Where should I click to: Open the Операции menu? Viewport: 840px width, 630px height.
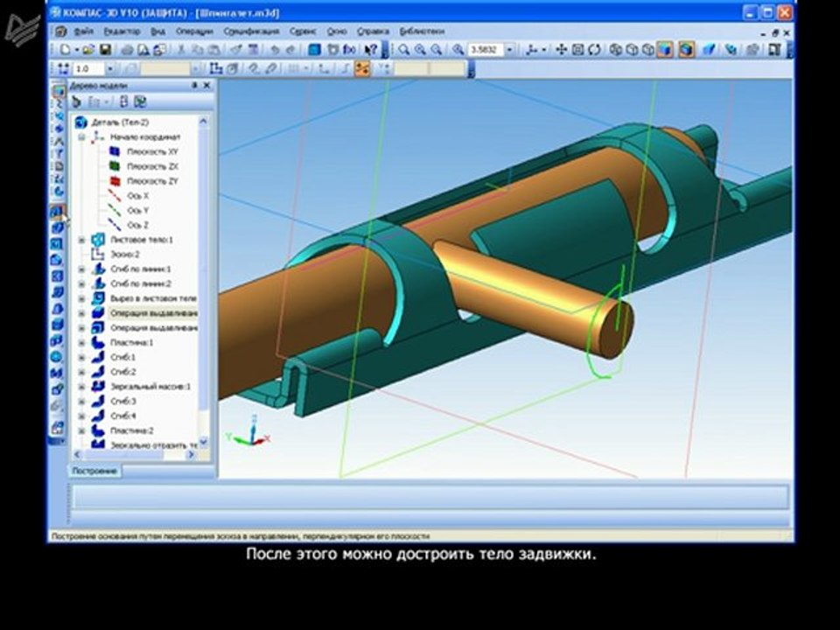194,31
